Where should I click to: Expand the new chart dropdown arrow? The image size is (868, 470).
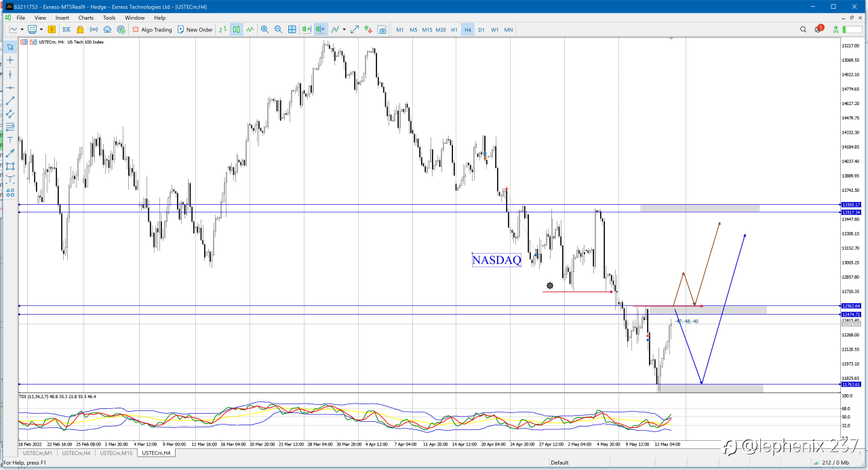[x=22, y=30]
